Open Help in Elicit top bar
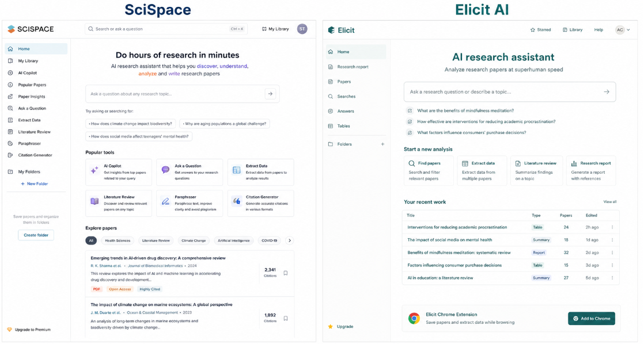Screen dimensions: 644x344 (x=598, y=30)
